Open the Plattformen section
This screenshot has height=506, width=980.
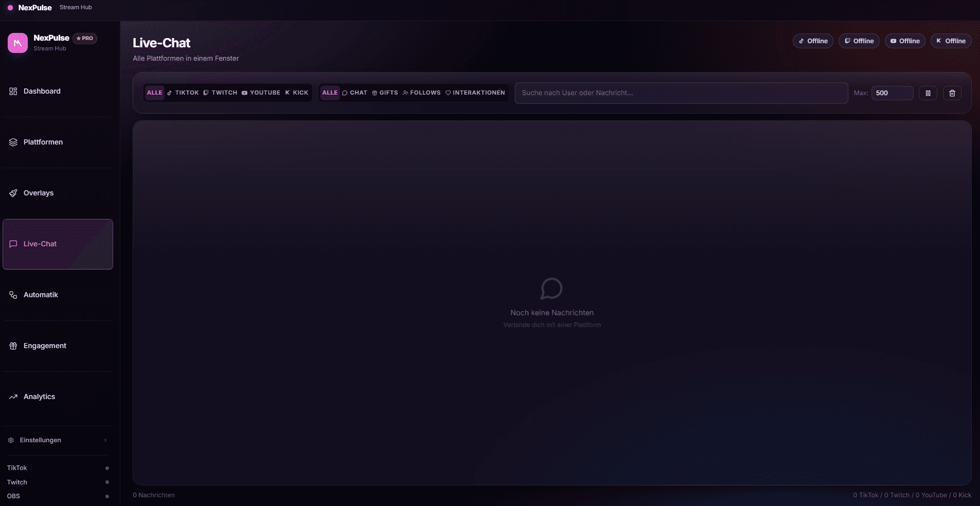58,142
